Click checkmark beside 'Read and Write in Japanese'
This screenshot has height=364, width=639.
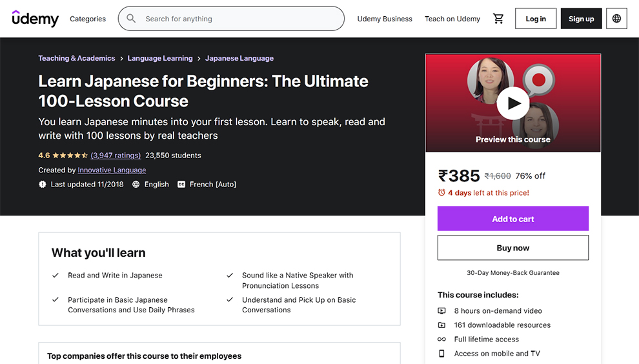pyautogui.click(x=56, y=275)
